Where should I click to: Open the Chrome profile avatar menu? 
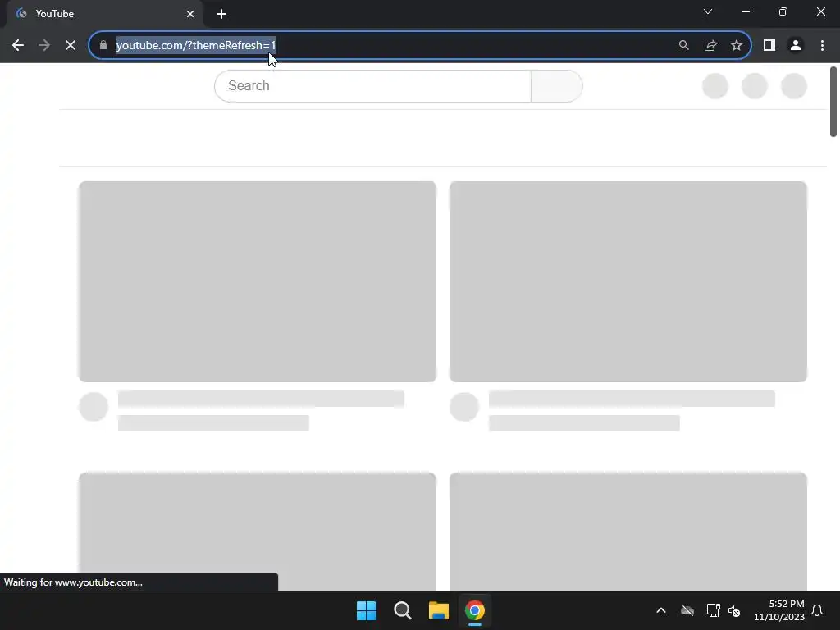click(796, 46)
